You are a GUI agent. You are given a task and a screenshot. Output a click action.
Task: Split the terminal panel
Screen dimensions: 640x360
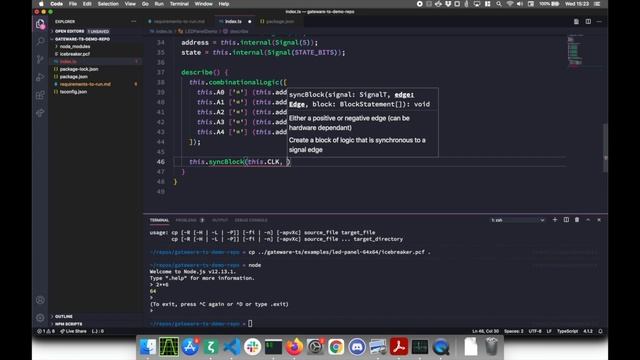tap(566, 220)
